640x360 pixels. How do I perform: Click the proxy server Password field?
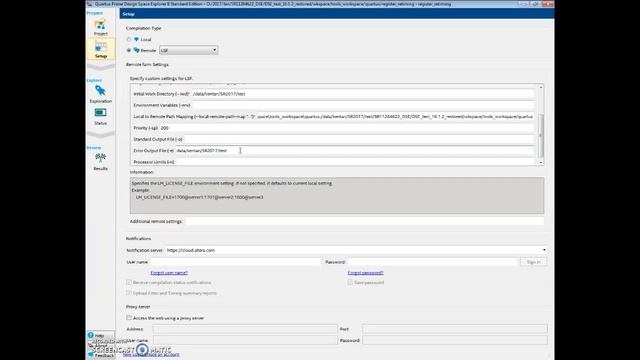455,340
